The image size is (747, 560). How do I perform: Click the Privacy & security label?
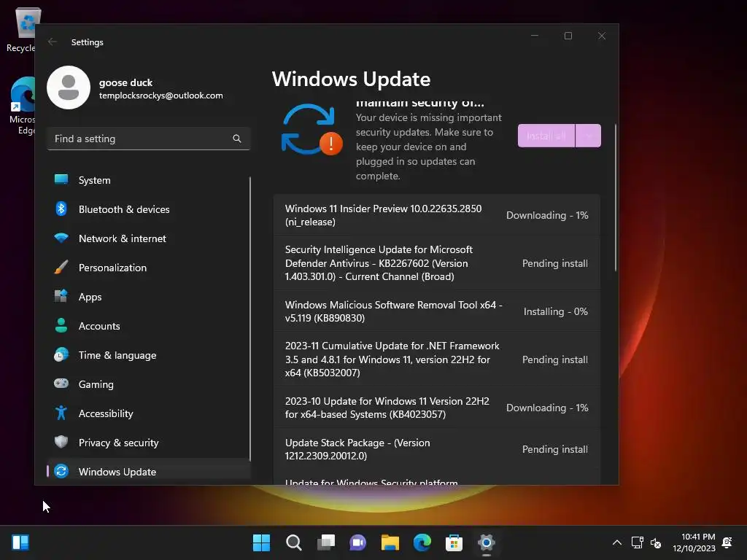(x=119, y=443)
